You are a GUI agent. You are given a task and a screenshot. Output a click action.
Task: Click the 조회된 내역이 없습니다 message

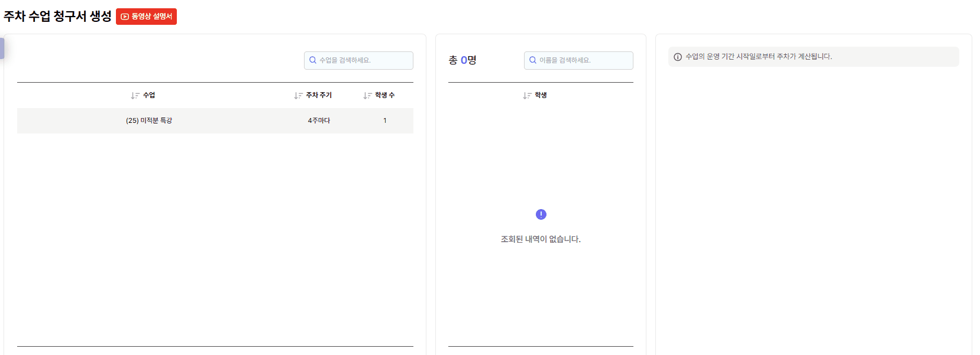point(541,239)
